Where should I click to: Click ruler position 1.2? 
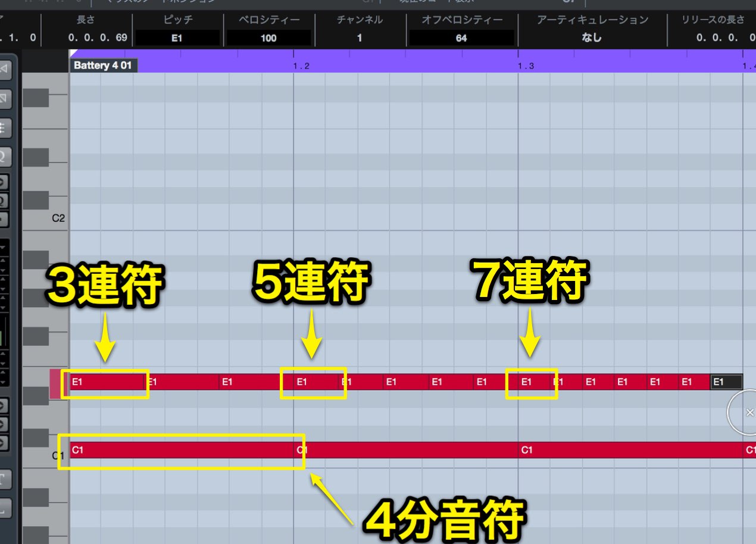pos(301,65)
